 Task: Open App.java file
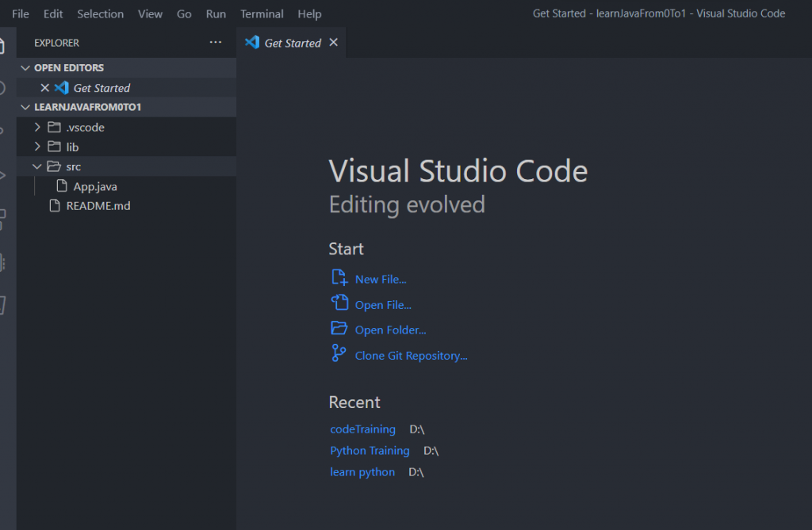(x=95, y=186)
